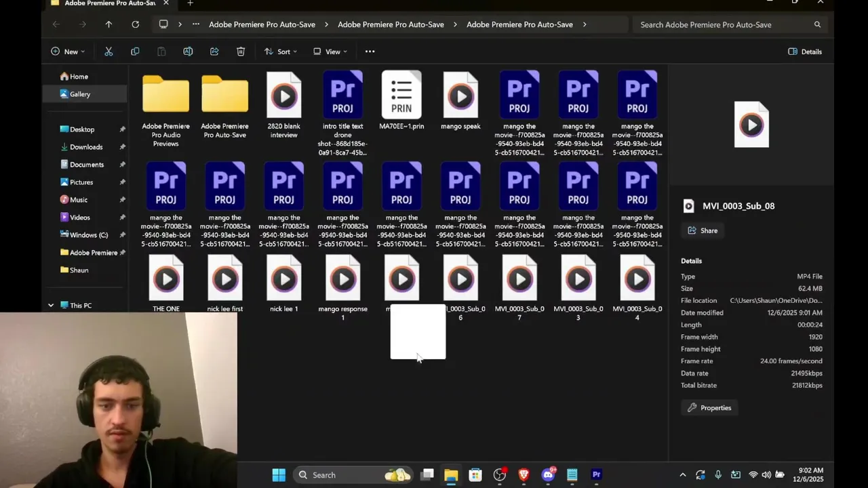The height and width of the screenshot is (488, 868).
Task: Select the 'THE ONE' video file
Action: 166,283
